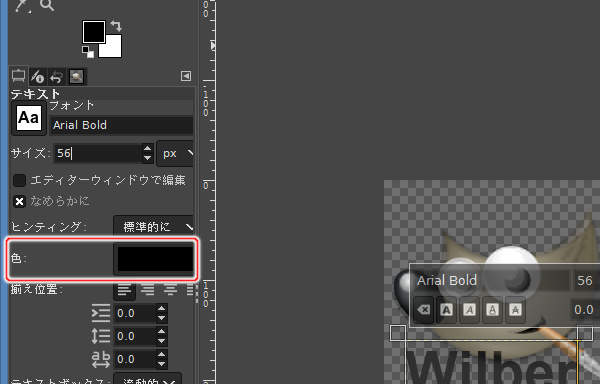Toggle underline in on-canvas text toolbar
The width and height of the screenshot is (600, 384).
pos(492,310)
